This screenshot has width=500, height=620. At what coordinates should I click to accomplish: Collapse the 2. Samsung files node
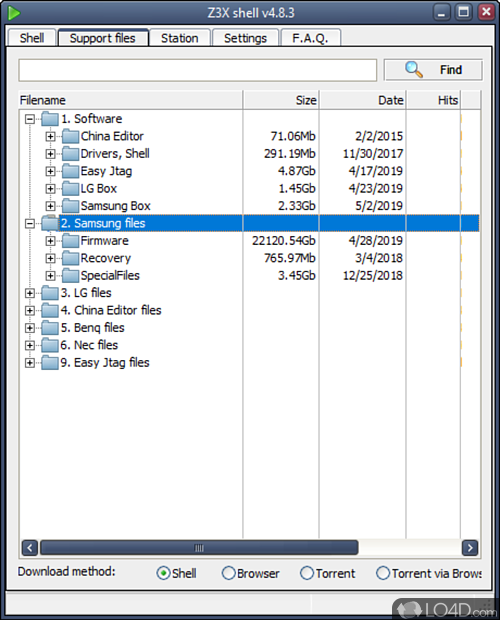coord(30,223)
